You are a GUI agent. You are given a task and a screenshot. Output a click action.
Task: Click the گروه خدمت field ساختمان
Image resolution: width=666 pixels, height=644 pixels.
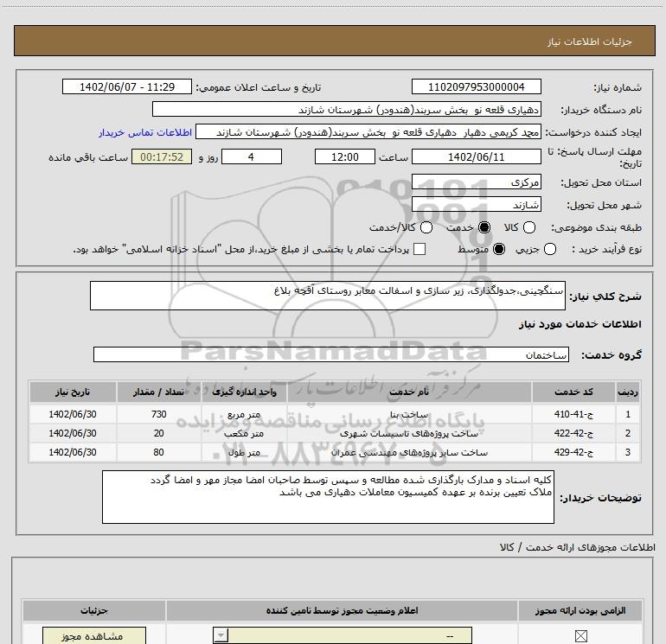coord(331,354)
